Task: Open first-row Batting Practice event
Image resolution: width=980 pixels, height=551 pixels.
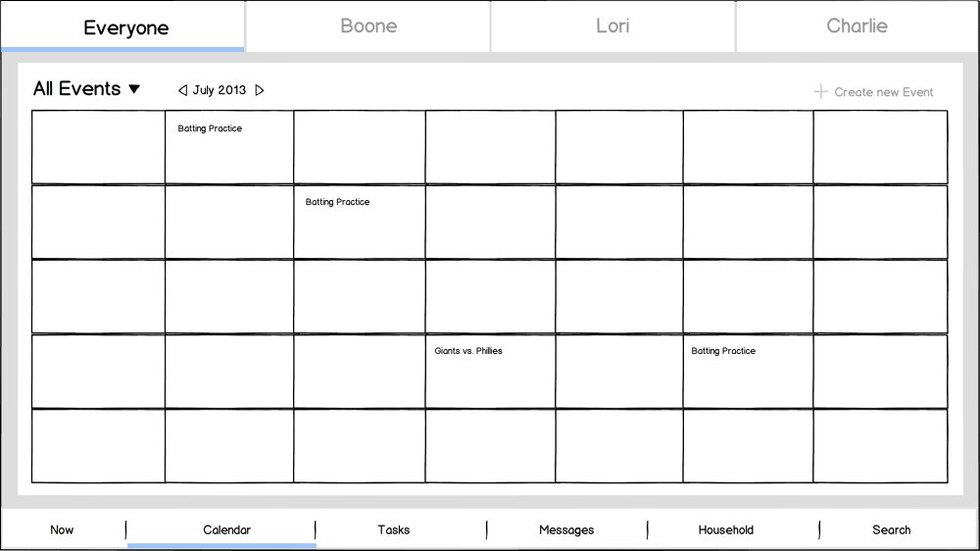Action: coord(210,128)
